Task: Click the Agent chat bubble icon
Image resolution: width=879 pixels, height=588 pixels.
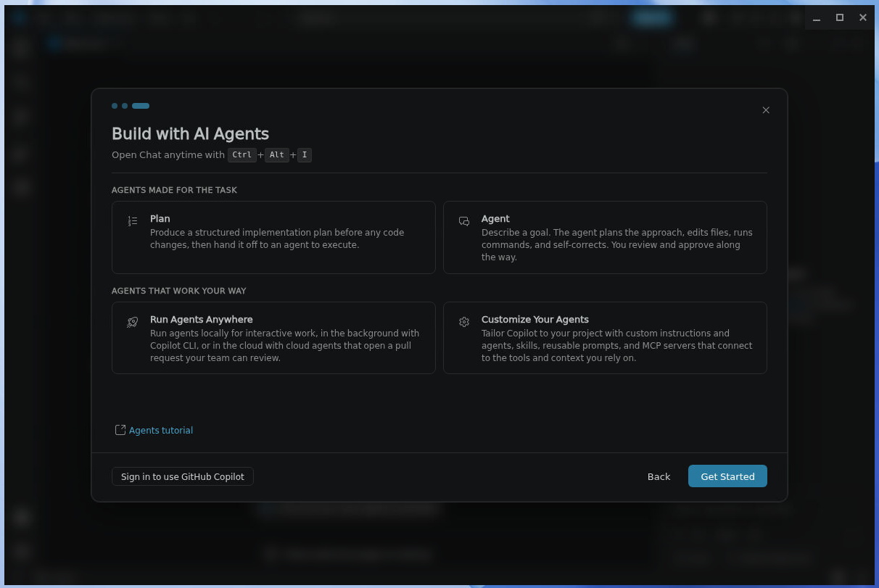Action: (464, 221)
